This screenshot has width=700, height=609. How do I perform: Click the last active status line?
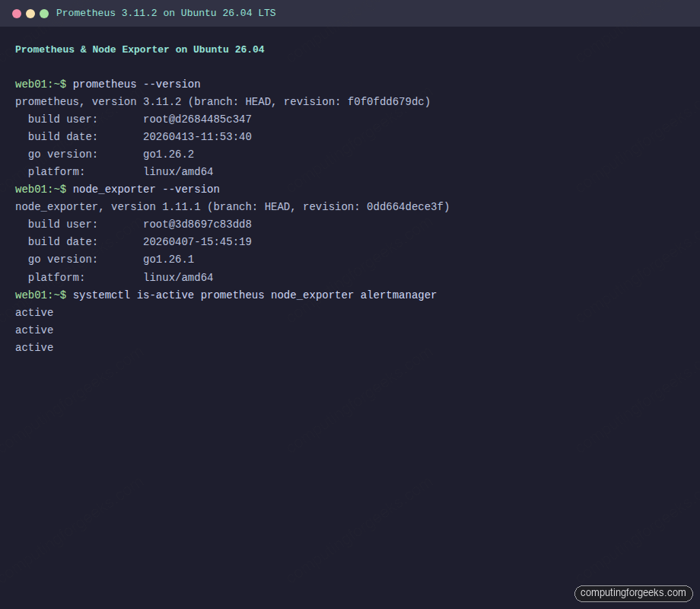pos(33,347)
